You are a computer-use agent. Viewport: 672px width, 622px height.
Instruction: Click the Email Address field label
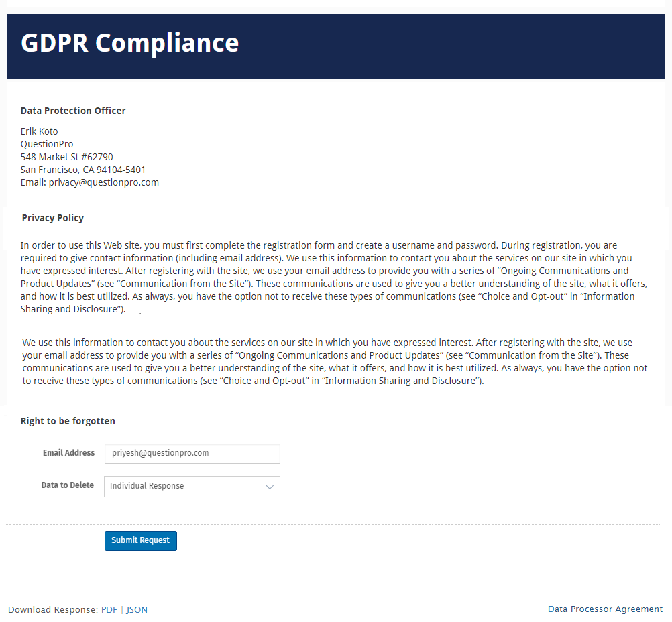pos(68,453)
